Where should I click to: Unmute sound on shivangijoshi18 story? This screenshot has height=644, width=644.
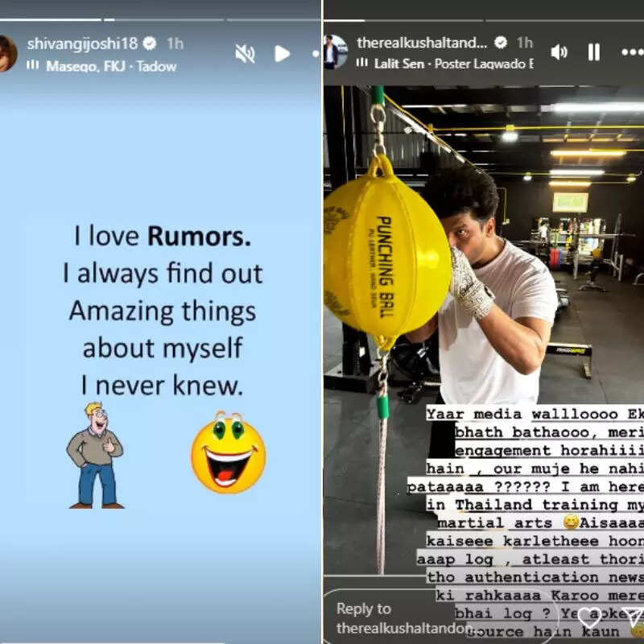coord(245,54)
